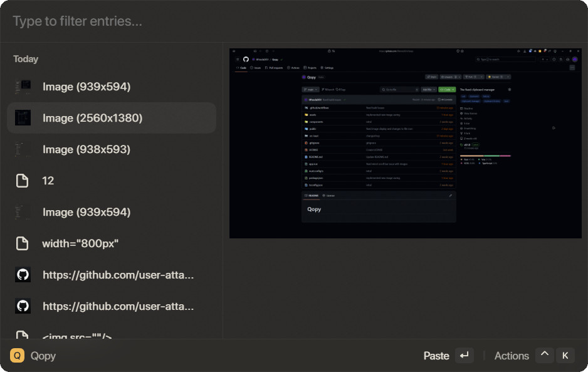Click the K shortcut key icon

565,356
